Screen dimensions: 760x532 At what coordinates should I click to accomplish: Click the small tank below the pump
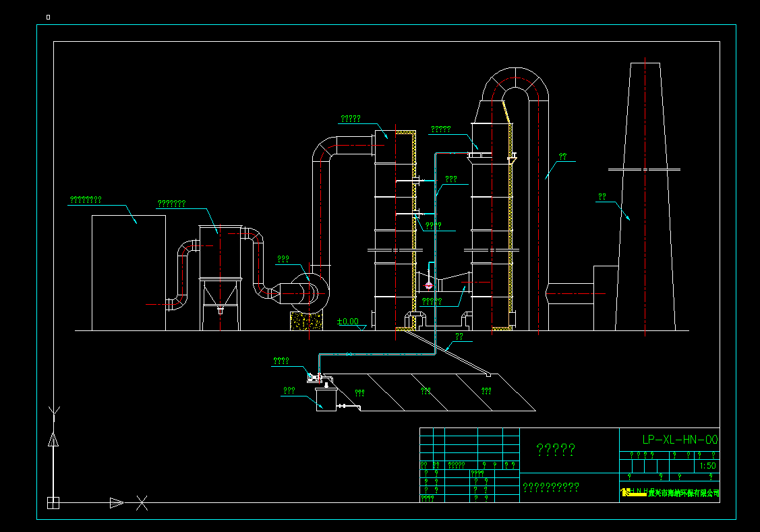(x=327, y=398)
